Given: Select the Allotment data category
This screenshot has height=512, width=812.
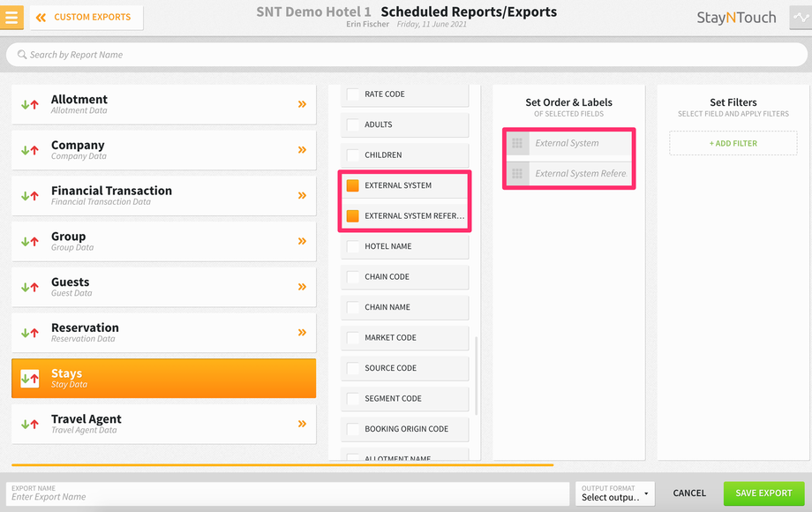Looking at the screenshot, I should [x=163, y=104].
